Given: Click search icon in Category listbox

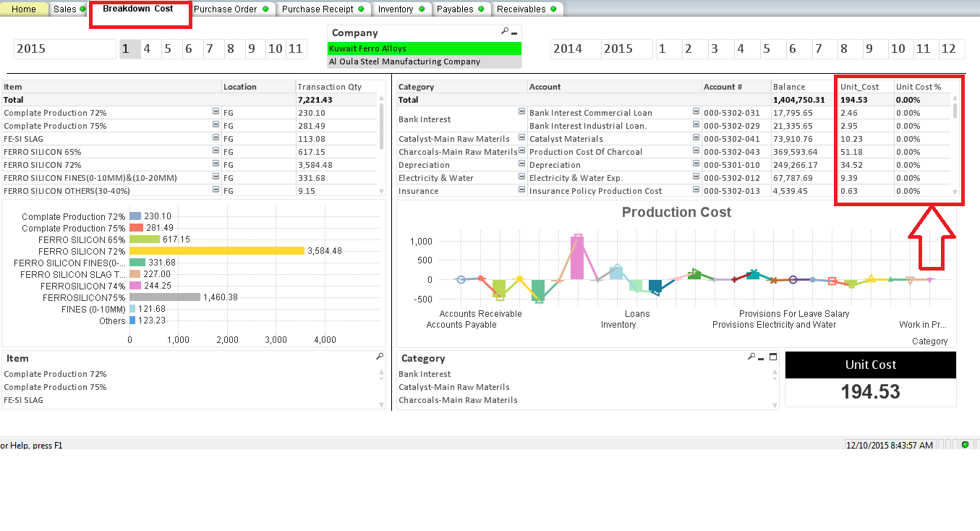Looking at the screenshot, I should pyautogui.click(x=751, y=357).
